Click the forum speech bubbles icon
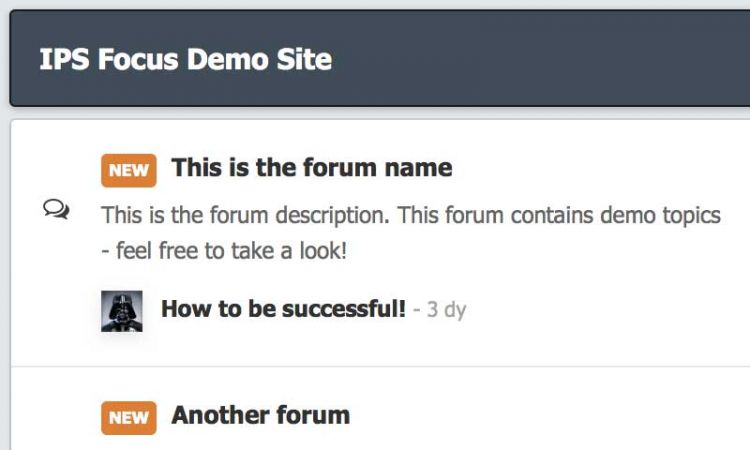Image resolution: width=750 pixels, height=450 pixels. coord(56,209)
